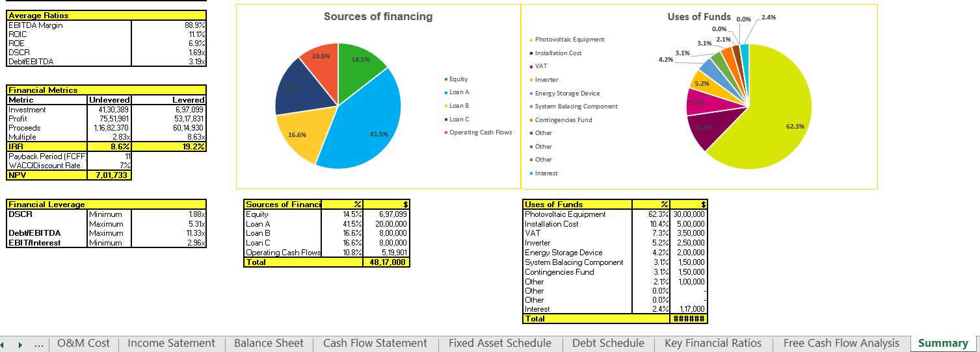Select the minimum DSCR value 1.88x
The image size is (980, 352).
click(169, 214)
